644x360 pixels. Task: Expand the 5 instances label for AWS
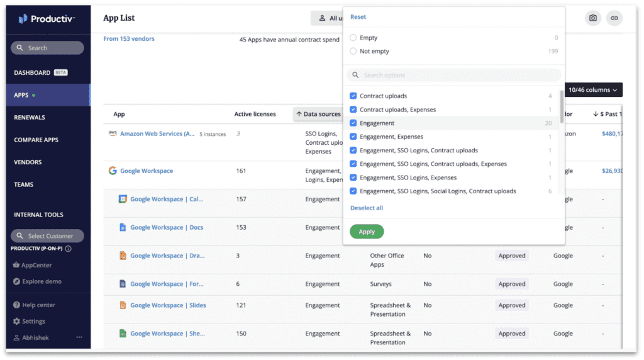pos(213,135)
